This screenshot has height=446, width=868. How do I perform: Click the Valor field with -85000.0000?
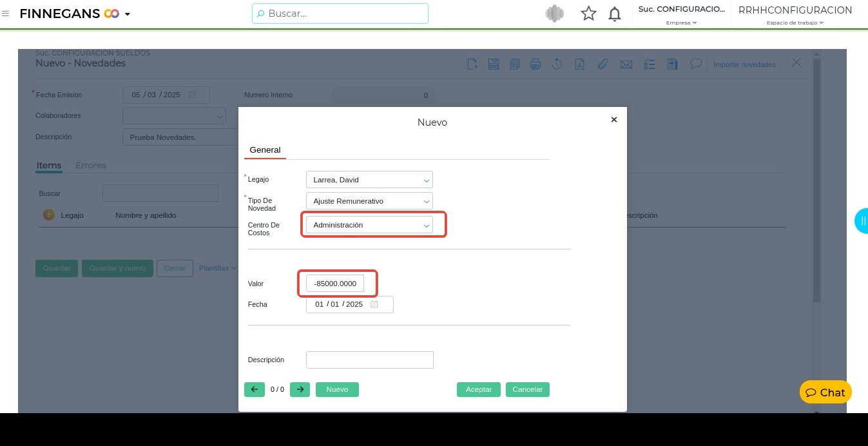point(335,284)
